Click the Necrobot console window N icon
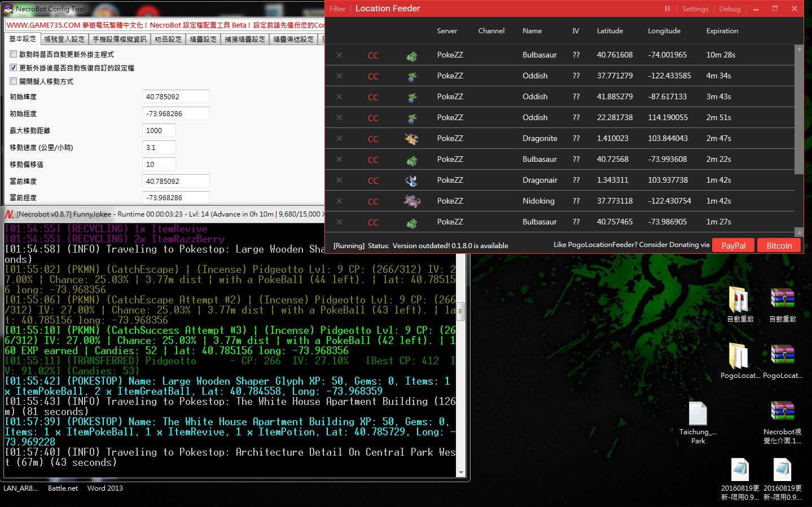Screen dimensions: 812x507 pos(10,214)
